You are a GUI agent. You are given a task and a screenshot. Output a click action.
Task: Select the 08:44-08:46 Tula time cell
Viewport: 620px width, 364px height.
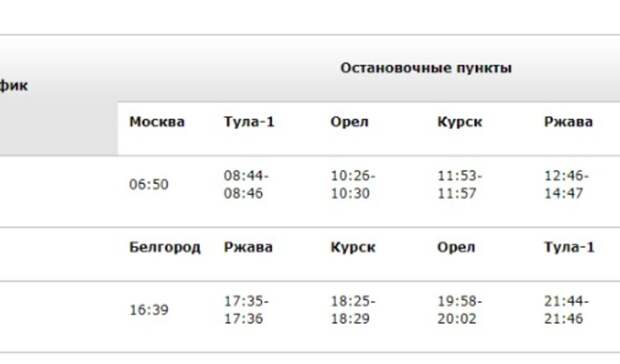click(x=246, y=185)
